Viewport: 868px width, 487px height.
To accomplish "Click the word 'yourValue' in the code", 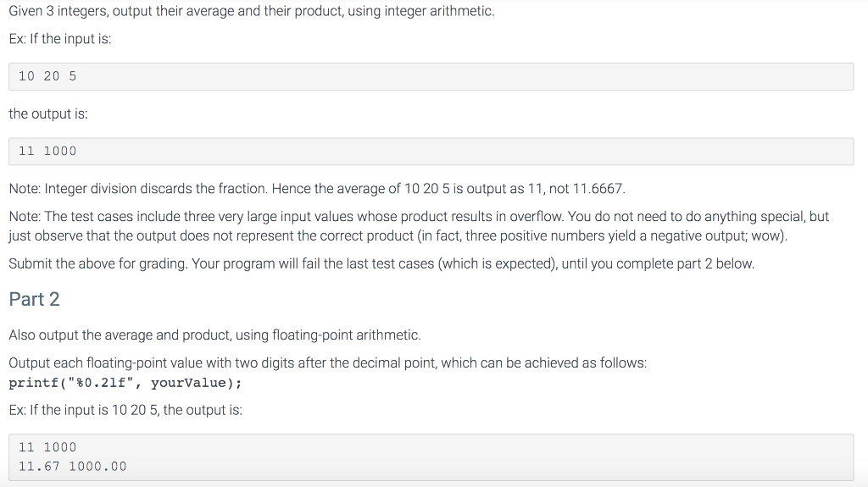I will (x=188, y=383).
